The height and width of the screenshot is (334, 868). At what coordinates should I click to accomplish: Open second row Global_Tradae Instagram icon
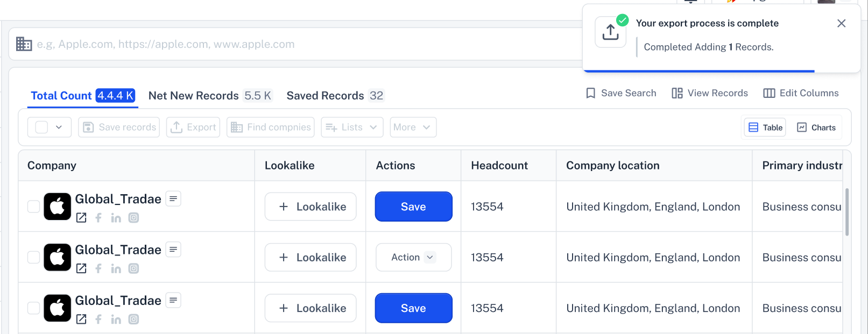coord(133,268)
